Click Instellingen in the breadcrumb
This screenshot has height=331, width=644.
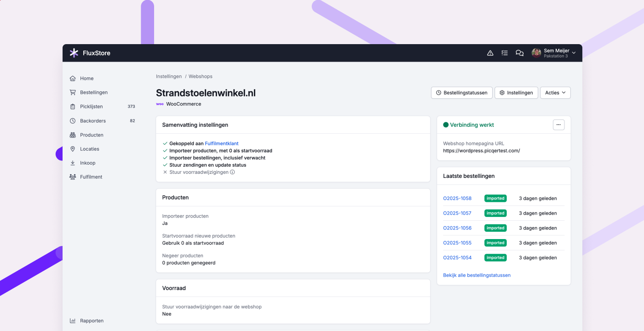tap(169, 76)
